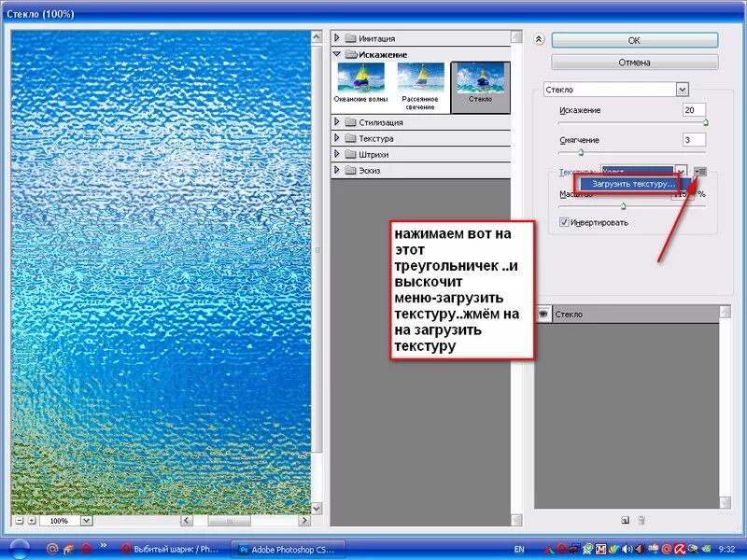The height and width of the screenshot is (560, 747).
Task: Click the Штрихи folder icon
Action: pyautogui.click(x=351, y=155)
